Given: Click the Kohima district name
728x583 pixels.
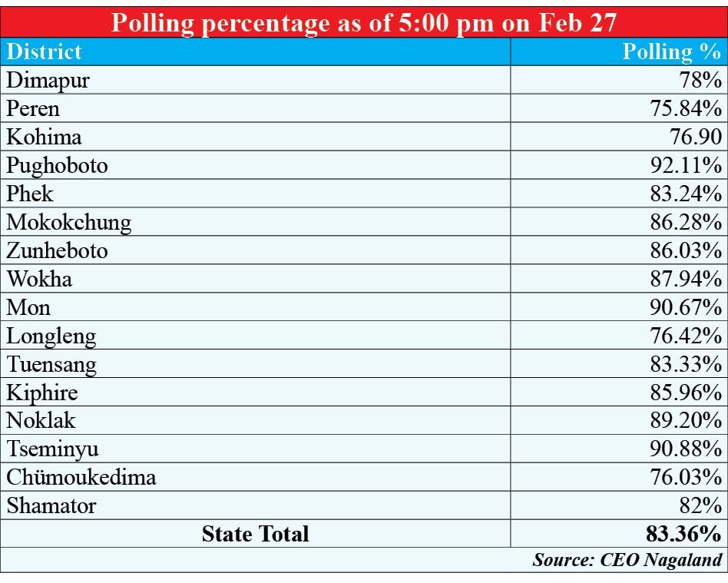Looking at the screenshot, I should [44, 137].
